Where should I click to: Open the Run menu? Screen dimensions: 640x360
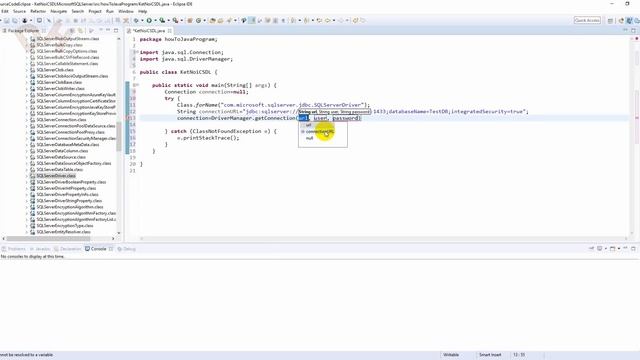[110, 11]
